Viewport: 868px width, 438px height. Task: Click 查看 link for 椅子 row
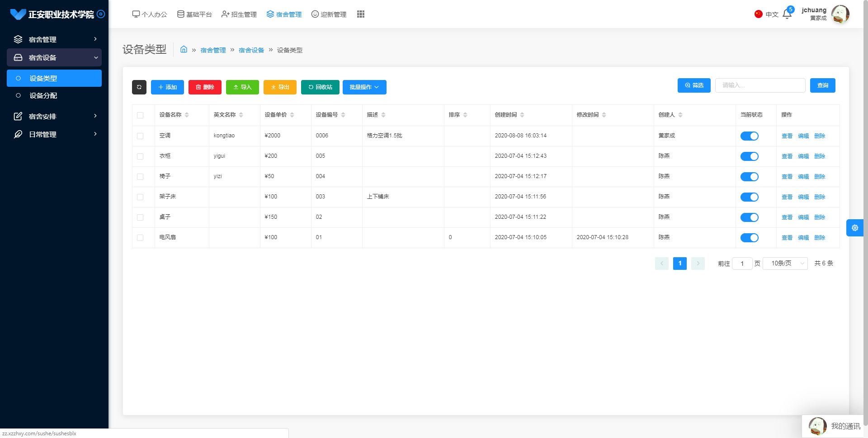tap(787, 177)
